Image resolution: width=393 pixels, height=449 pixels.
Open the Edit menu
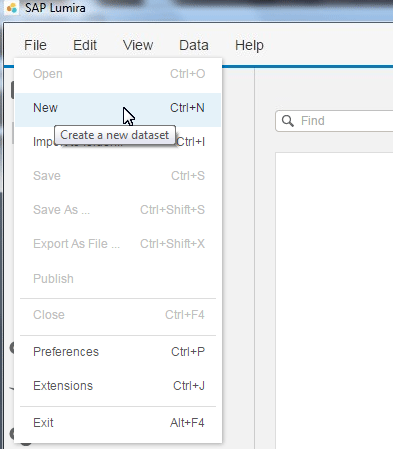point(85,45)
